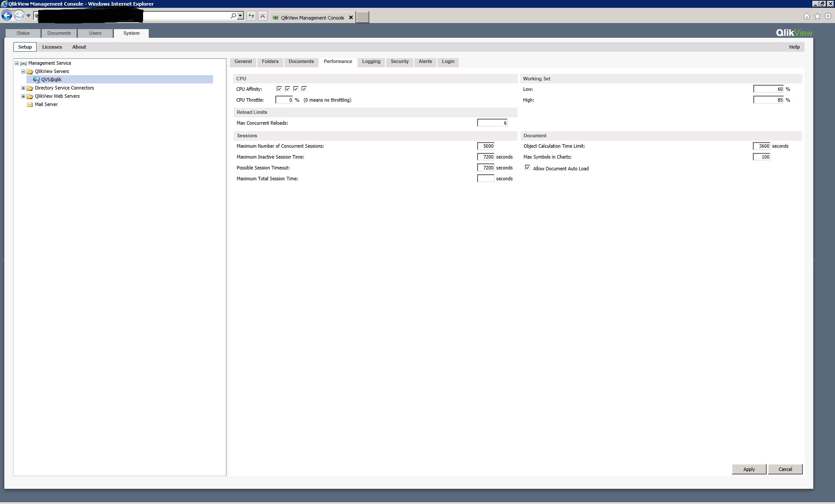Open the Licenses sub-tab
The image size is (835, 504).
(52, 47)
